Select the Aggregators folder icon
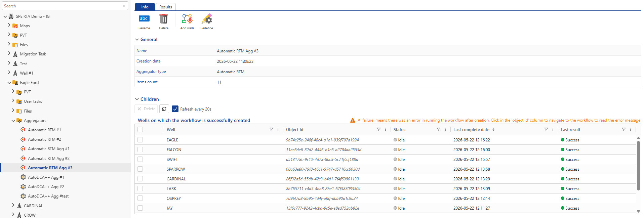The height and width of the screenshot is (218, 644). 19,121
